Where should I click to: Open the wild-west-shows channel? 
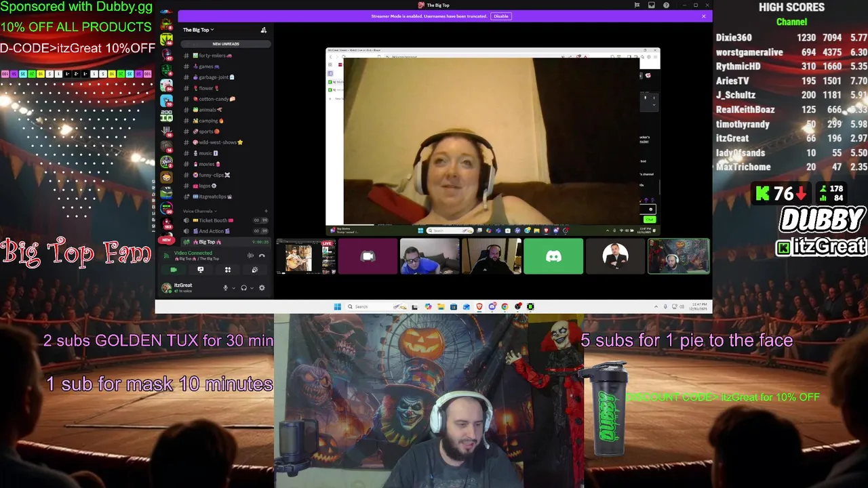coord(226,142)
